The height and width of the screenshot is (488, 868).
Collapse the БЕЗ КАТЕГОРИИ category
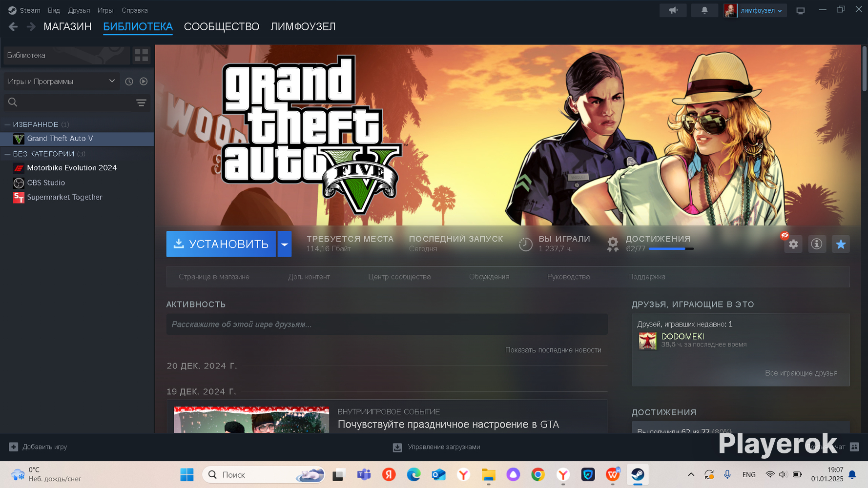pos(7,154)
